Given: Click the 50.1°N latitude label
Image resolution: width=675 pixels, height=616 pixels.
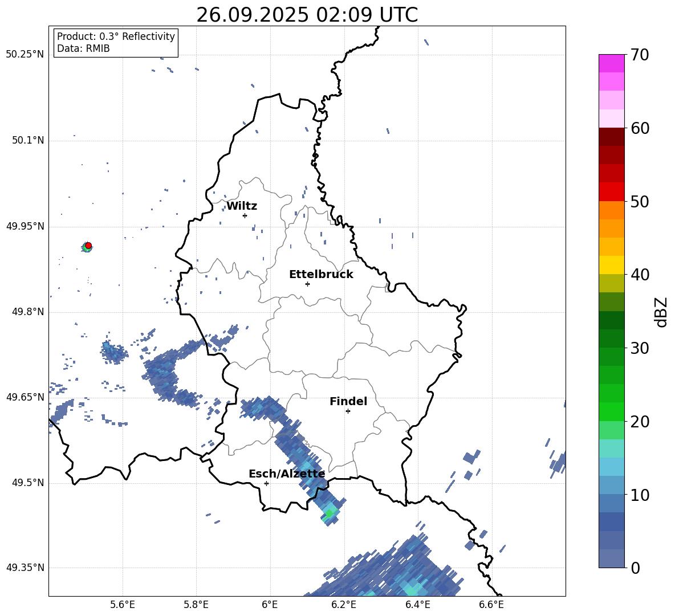Looking at the screenshot, I should 27,140.
